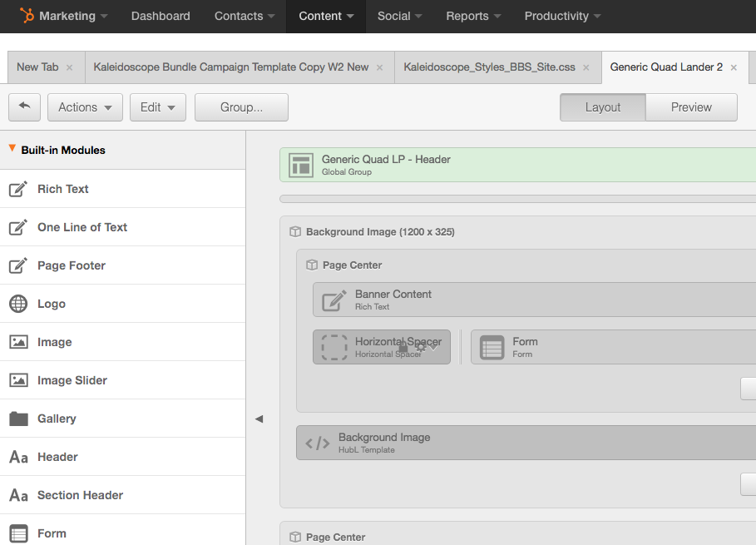Viewport: 756px width, 545px height.
Task: Click the back arrow button
Action: [x=24, y=107]
